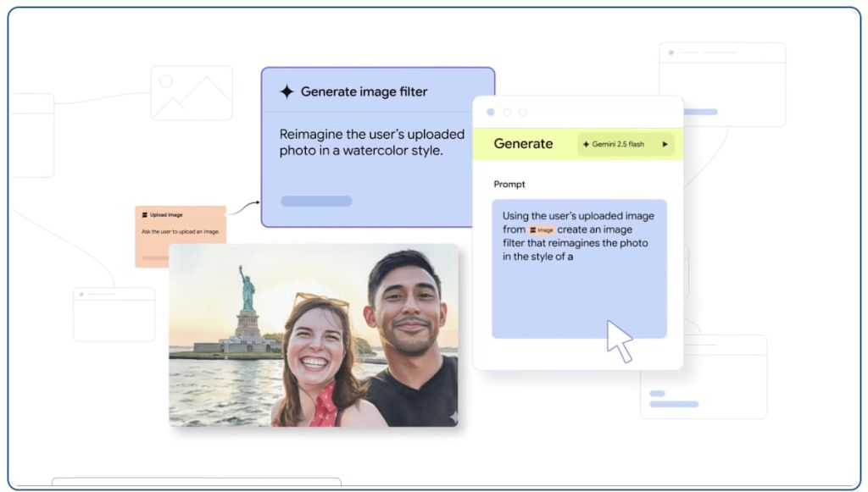Click the filled blue window dot in Generate panel
Image resolution: width=868 pixels, height=492 pixels.
[491, 112]
